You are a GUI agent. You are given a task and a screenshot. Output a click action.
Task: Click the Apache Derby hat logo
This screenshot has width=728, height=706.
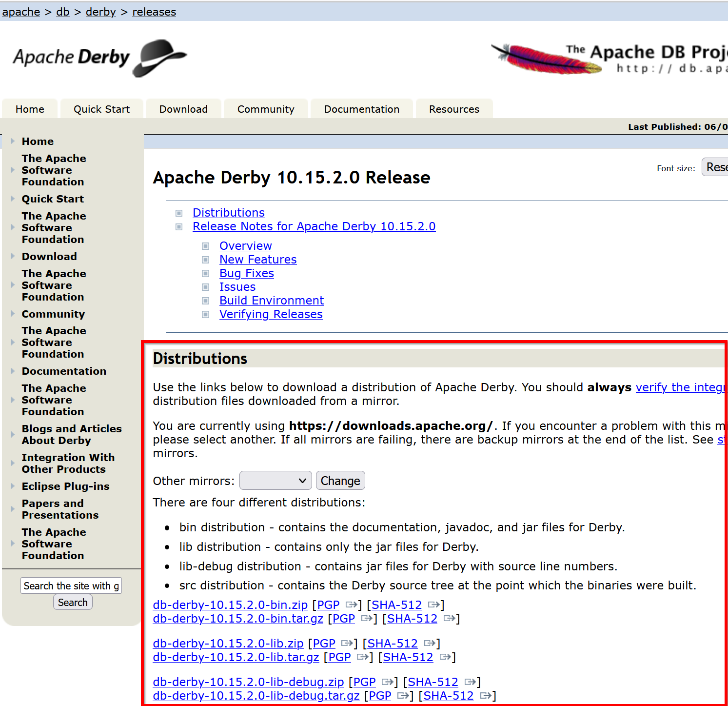99,58
